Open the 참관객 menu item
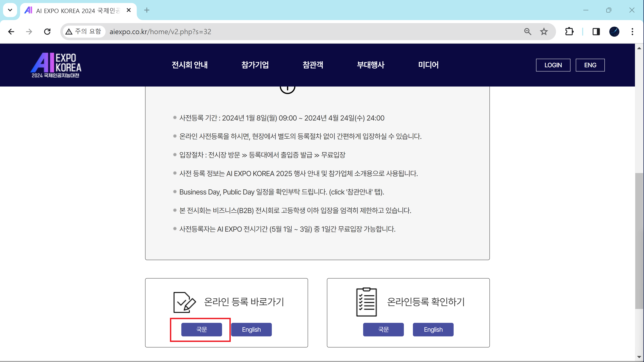The width and height of the screenshot is (644, 362). tap(313, 65)
